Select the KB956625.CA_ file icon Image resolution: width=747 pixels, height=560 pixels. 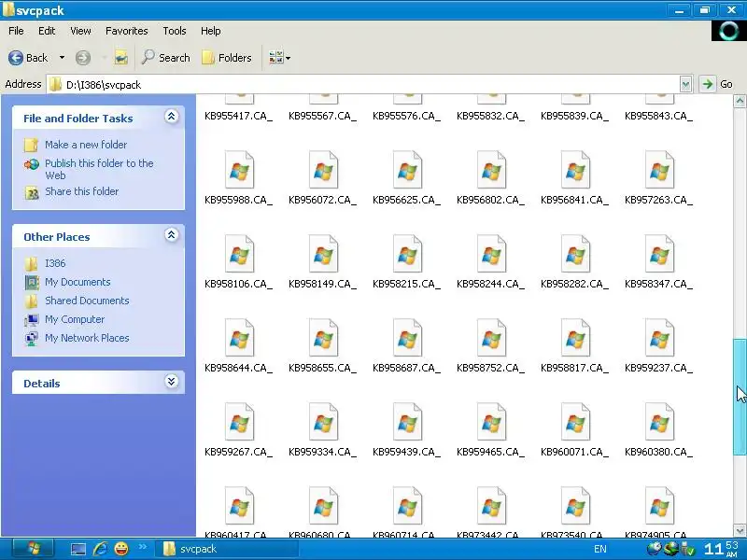tap(407, 170)
